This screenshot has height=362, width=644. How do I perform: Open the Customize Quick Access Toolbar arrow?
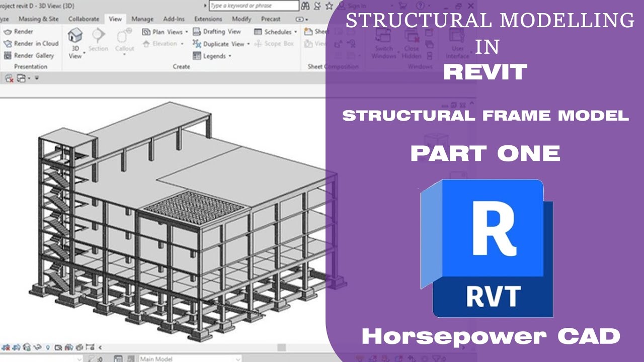(x=37, y=78)
